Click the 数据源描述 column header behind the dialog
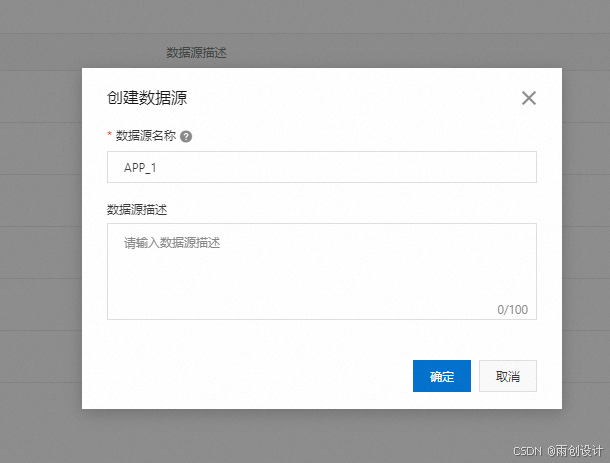The width and height of the screenshot is (610, 463). pyautogui.click(x=196, y=53)
